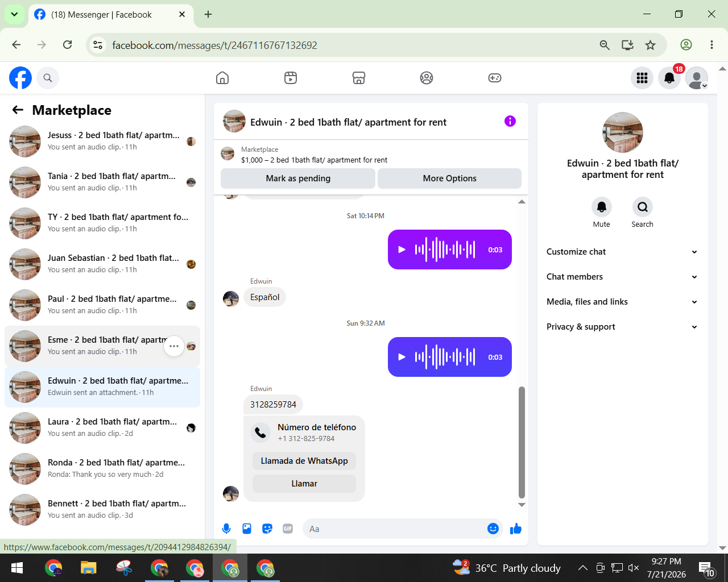Open the account profile avatar menu

click(x=697, y=78)
